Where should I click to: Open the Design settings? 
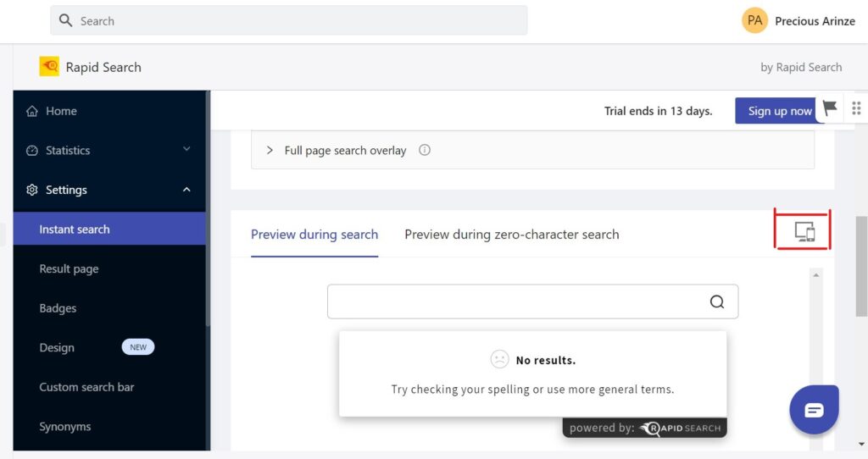pos(57,347)
